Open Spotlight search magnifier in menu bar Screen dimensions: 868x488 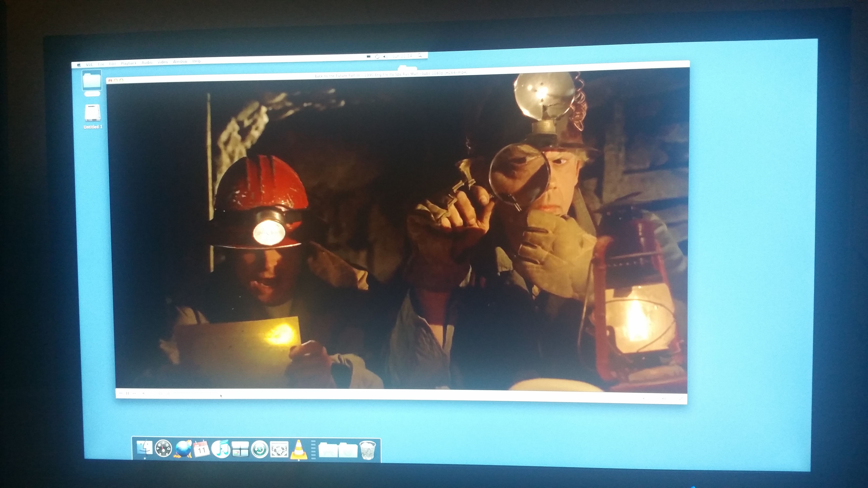420,56
